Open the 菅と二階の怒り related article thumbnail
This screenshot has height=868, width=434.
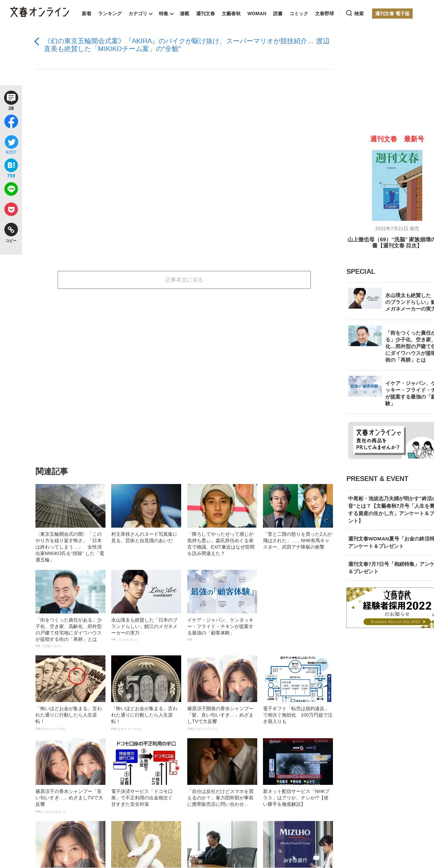tap(298, 506)
